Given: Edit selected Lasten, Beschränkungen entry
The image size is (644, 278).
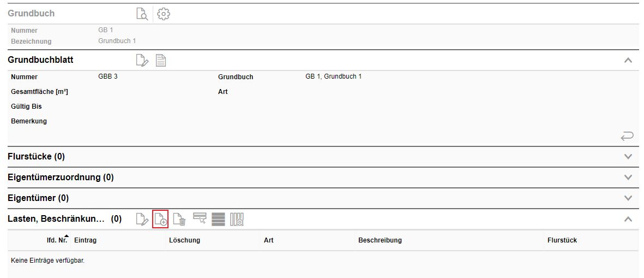Looking at the screenshot, I should [x=142, y=219].
